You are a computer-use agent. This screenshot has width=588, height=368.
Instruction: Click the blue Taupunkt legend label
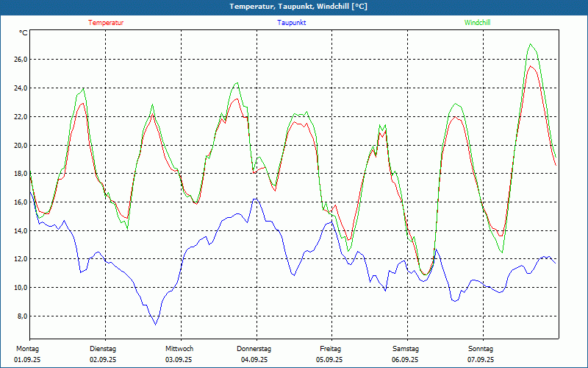(x=291, y=23)
